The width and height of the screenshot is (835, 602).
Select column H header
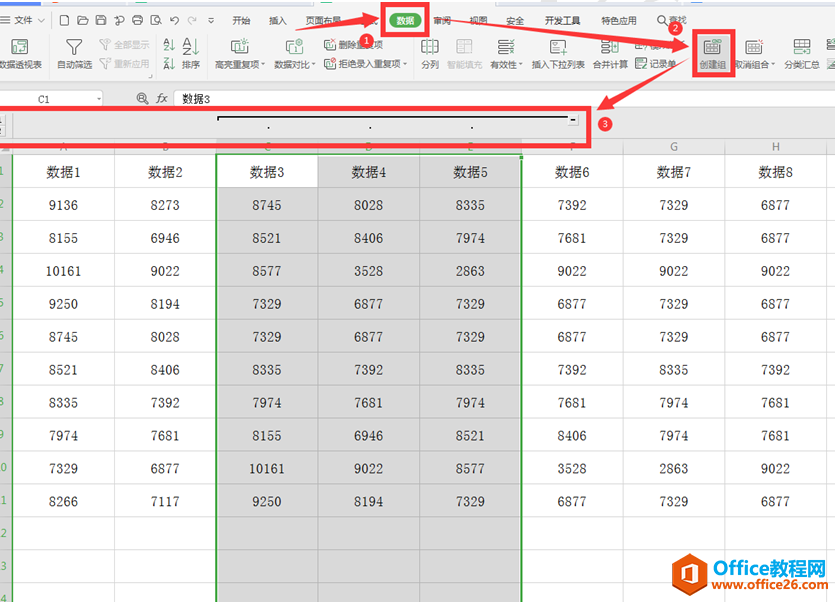click(x=775, y=147)
